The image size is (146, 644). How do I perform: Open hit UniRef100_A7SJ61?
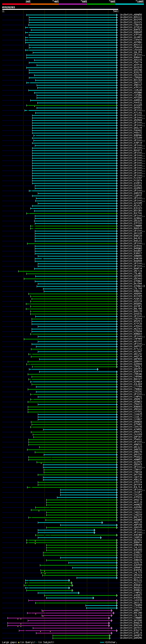(131, 113)
